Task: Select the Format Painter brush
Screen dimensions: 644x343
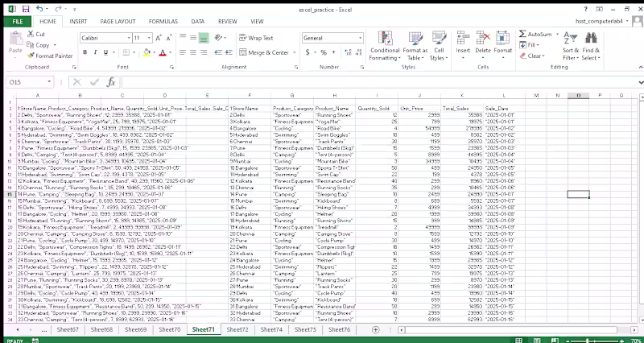Action: click(x=31, y=56)
